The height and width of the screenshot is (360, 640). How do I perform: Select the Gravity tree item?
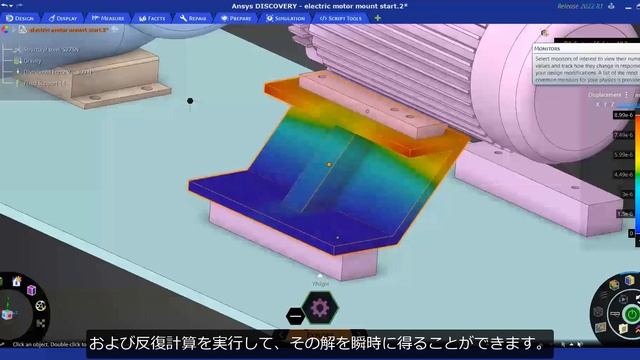click(x=32, y=61)
